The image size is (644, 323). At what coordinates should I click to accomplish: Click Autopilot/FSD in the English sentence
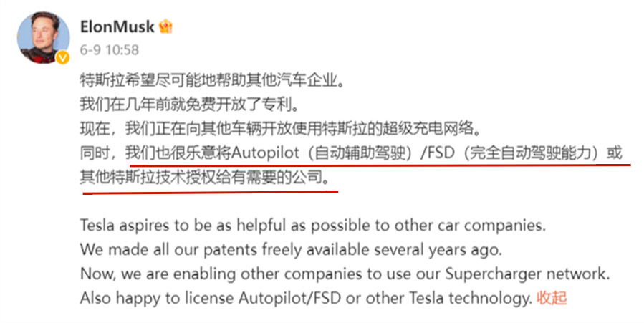pyautogui.click(x=290, y=298)
